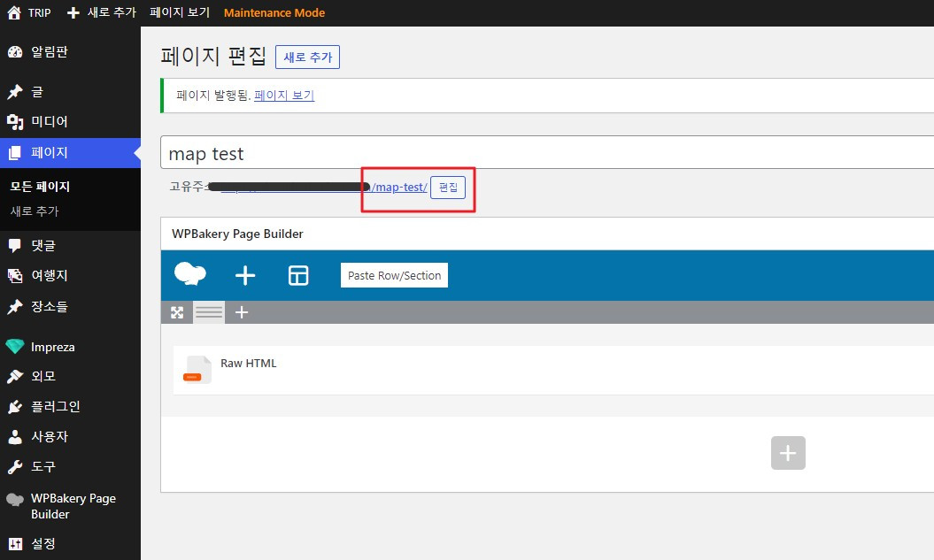
Task: Click the Impreza diamond icon
Action: [15, 346]
